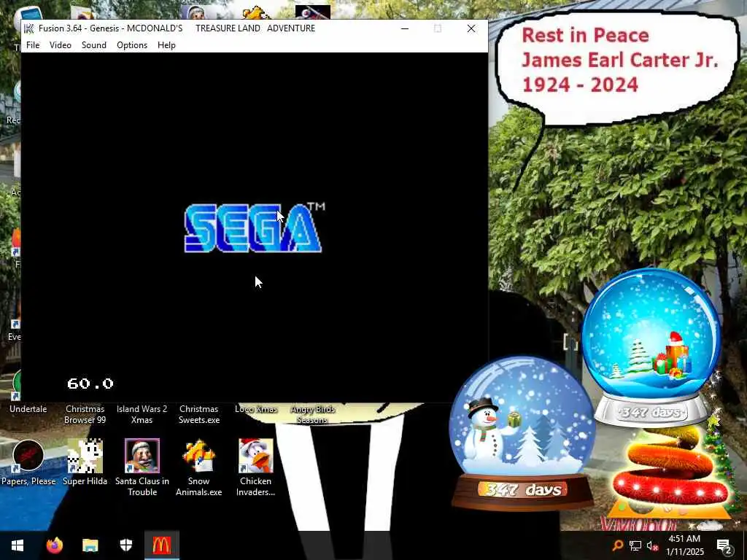
Task: Open Windows Security shield on taskbar
Action: 125,545
